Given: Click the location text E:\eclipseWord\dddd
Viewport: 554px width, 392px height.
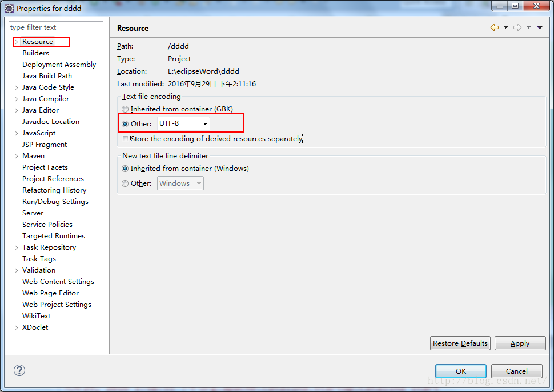Looking at the screenshot, I should tap(203, 71).
